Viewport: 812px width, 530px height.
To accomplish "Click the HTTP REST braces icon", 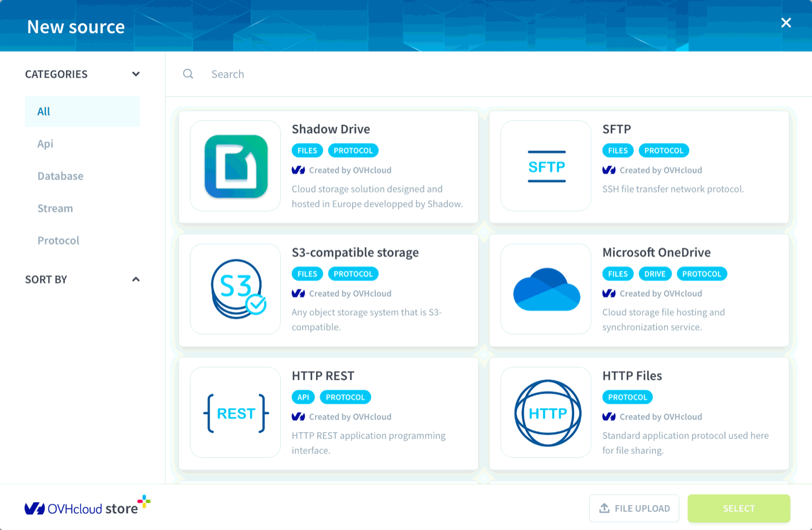I will (236, 413).
